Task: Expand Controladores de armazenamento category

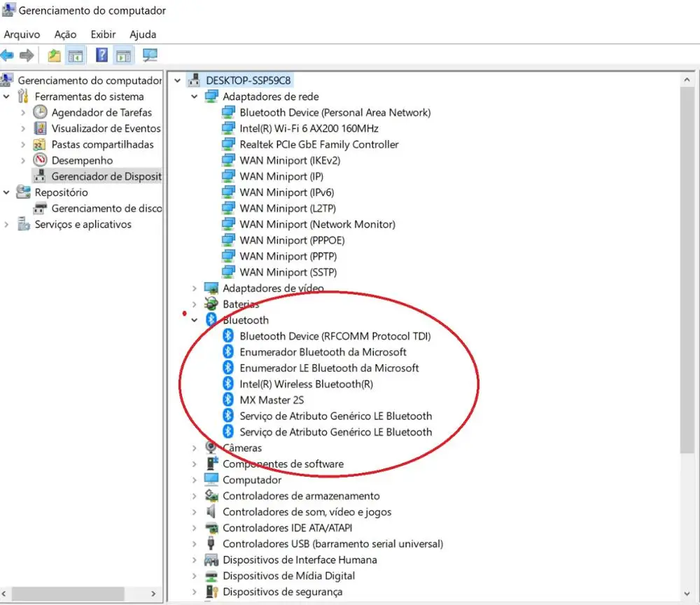Action: click(x=194, y=496)
